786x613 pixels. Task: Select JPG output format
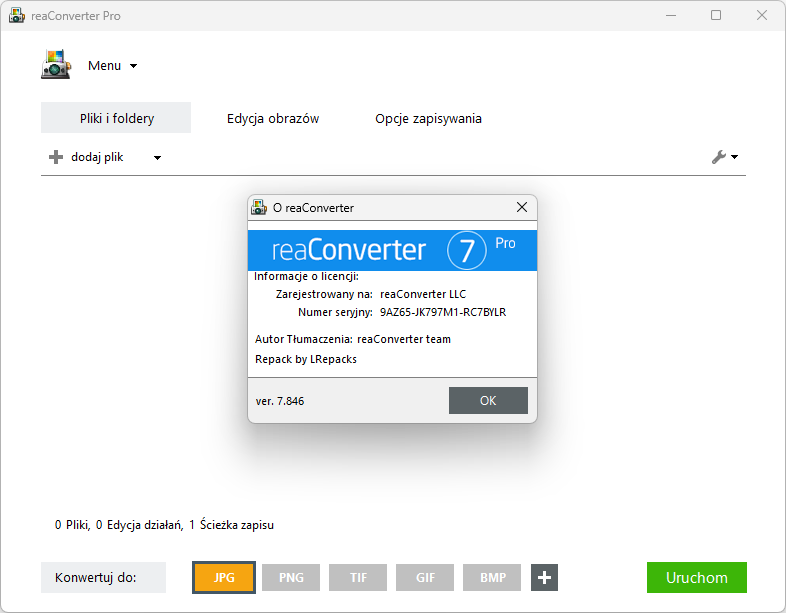[224, 577]
